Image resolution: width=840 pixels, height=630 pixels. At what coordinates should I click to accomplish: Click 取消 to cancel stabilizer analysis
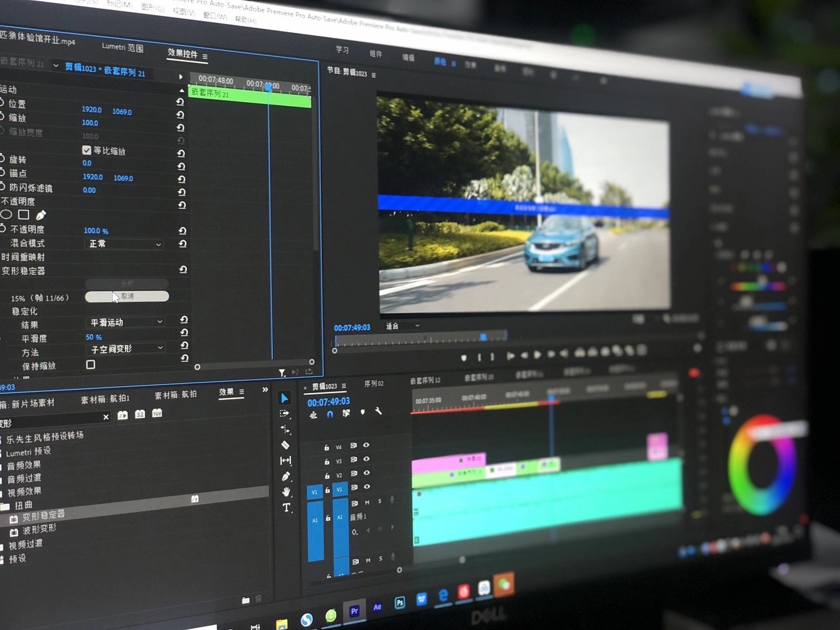(127, 296)
